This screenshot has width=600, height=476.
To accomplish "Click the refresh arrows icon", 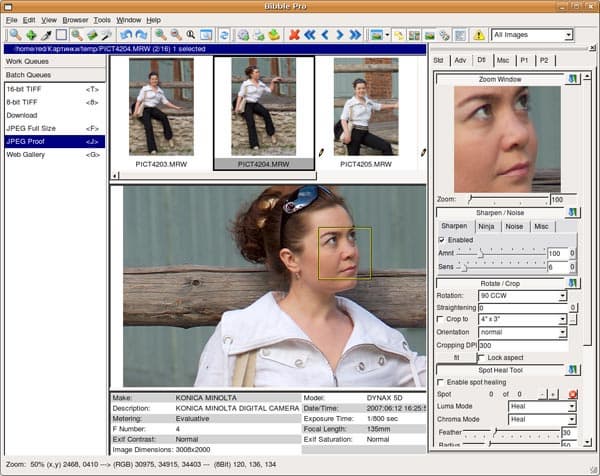I will click(224, 35).
